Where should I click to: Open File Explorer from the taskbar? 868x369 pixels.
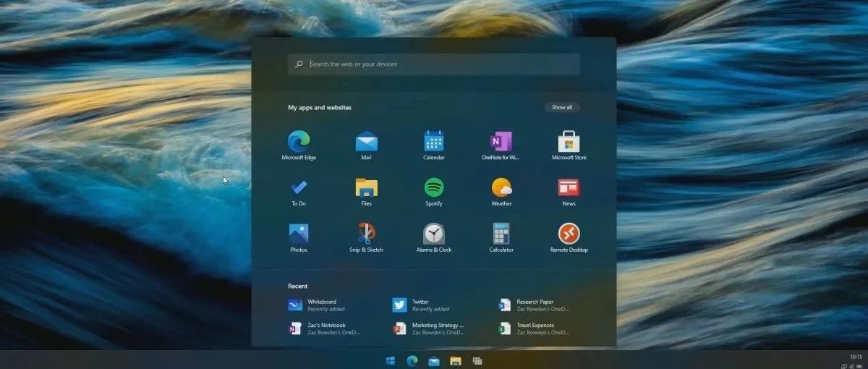[456, 360]
